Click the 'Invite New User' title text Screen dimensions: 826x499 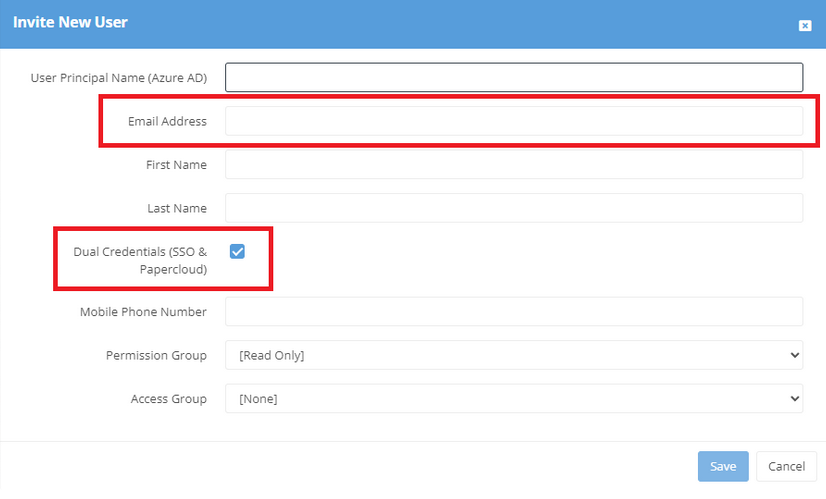70,22
